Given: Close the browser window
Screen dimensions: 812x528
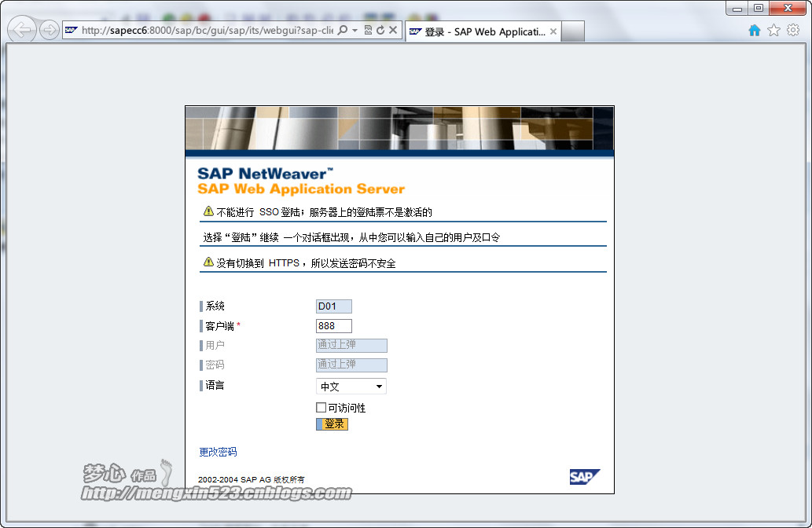Looking at the screenshot, I should [788, 9].
